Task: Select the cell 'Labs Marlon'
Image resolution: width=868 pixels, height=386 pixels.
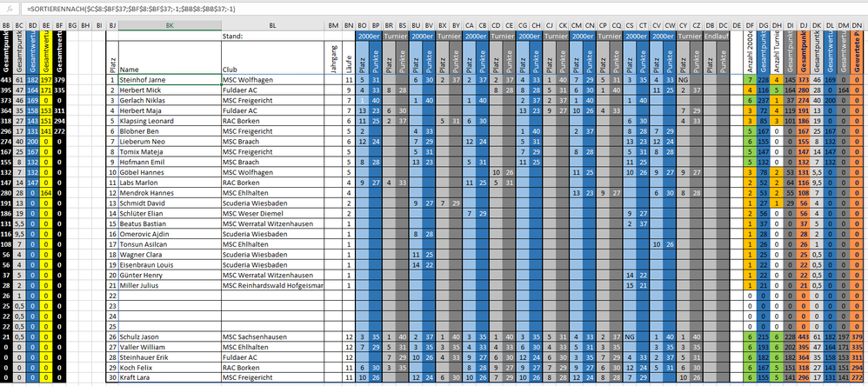Action: (x=170, y=183)
